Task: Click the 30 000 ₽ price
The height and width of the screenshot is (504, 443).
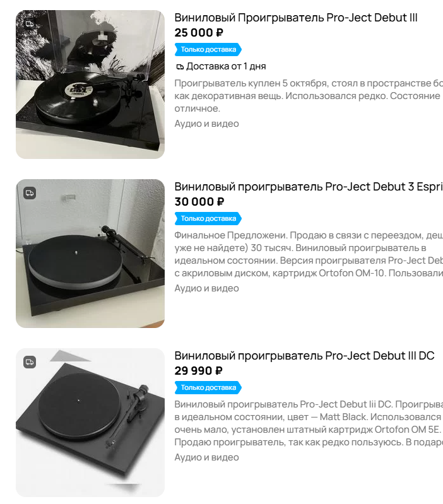Action: tap(199, 202)
